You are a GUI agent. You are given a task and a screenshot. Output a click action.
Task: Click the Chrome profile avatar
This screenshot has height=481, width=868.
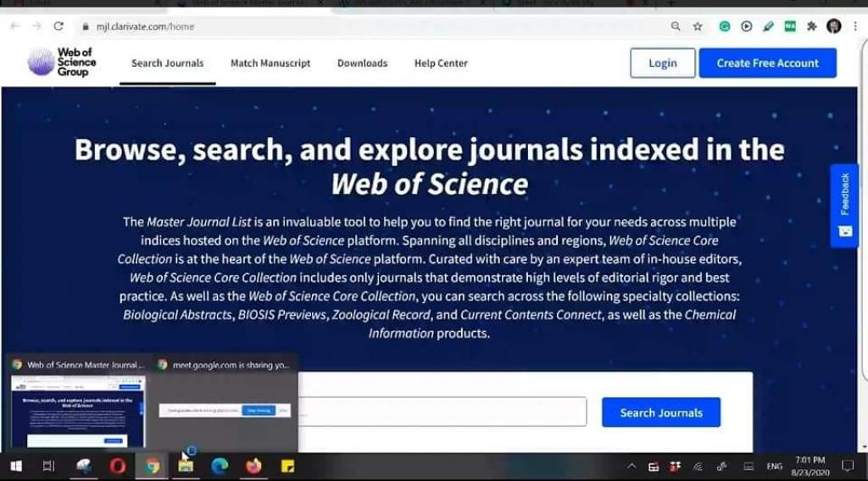point(833,26)
